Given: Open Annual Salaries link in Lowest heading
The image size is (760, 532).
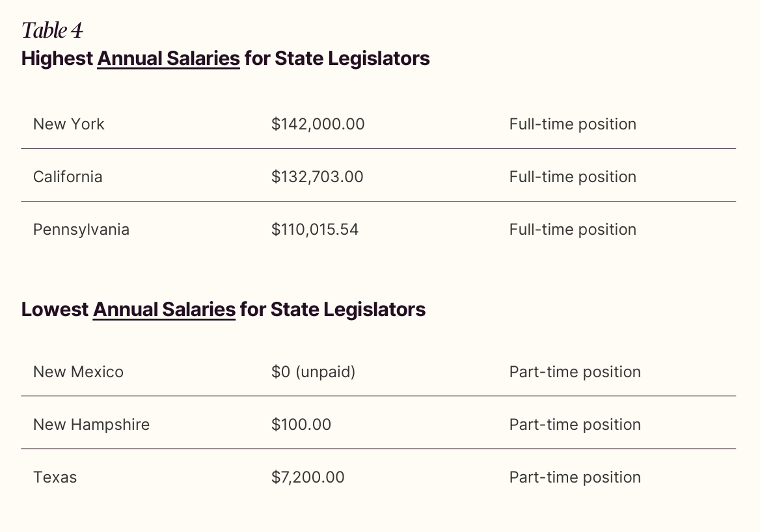Looking at the screenshot, I should [164, 309].
